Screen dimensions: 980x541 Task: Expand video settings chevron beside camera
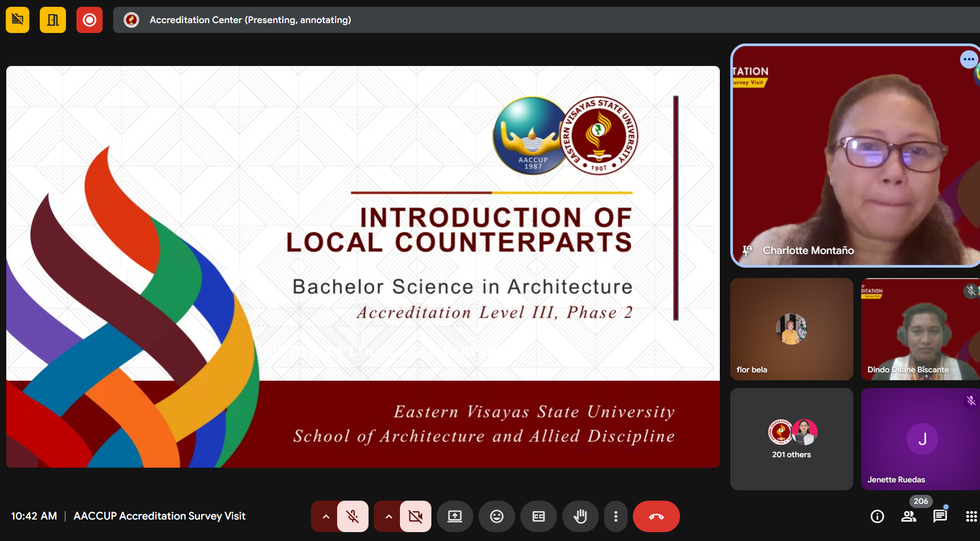[388, 516]
